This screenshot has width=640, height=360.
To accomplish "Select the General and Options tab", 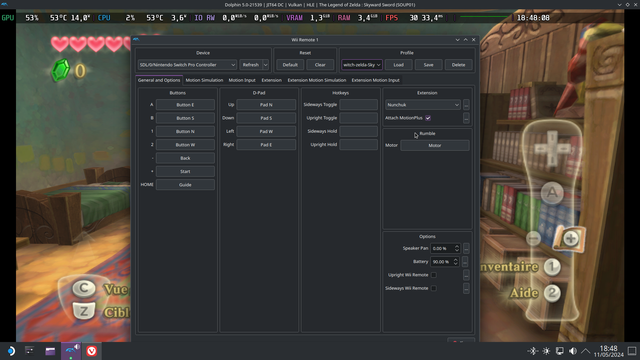I will click(159, 80).
